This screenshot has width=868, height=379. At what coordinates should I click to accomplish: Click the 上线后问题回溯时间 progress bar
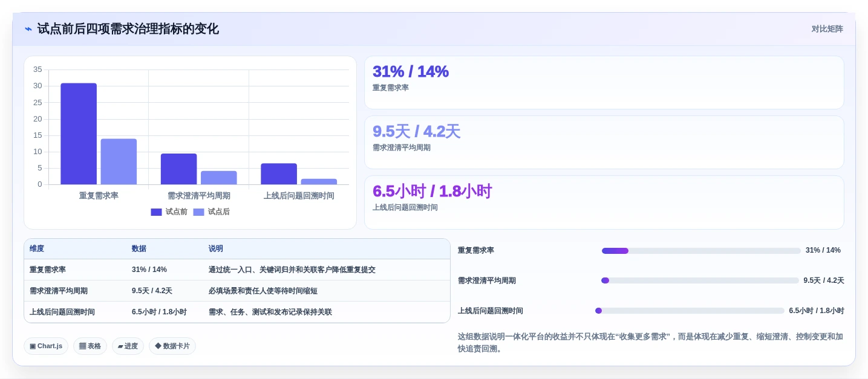click(690, 311)
